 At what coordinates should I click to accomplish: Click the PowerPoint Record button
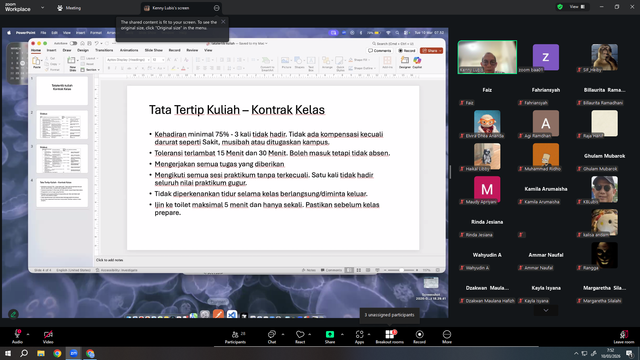pos(407,51)
